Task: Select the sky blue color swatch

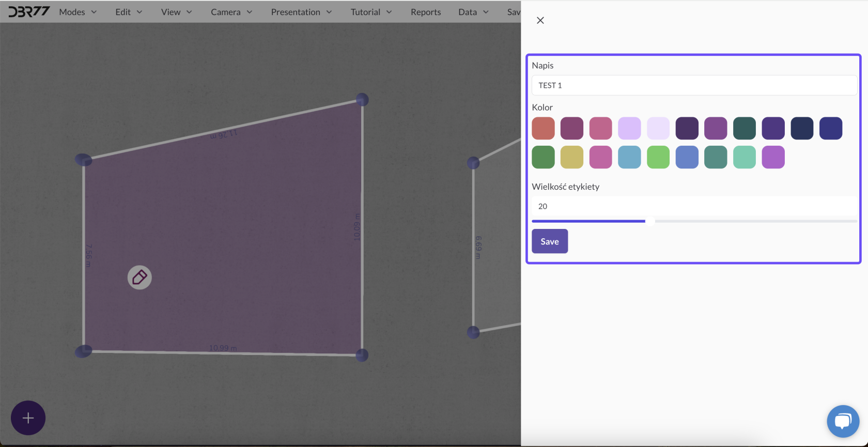Action: click(x=629, y=157)
